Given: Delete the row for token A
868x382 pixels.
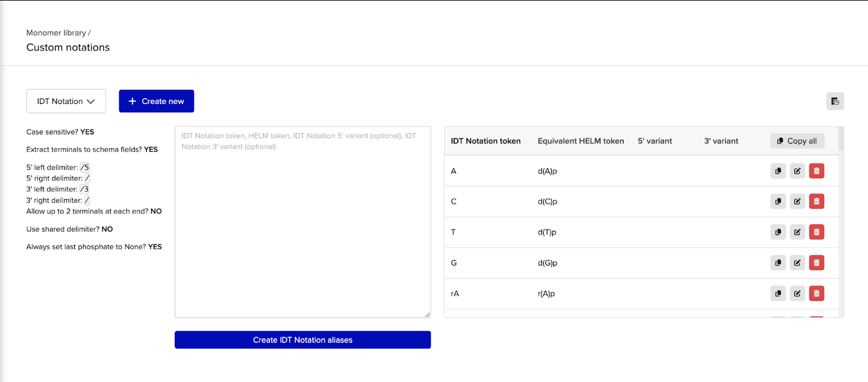Looking at the screenshot, I should [x=816, y=171].
